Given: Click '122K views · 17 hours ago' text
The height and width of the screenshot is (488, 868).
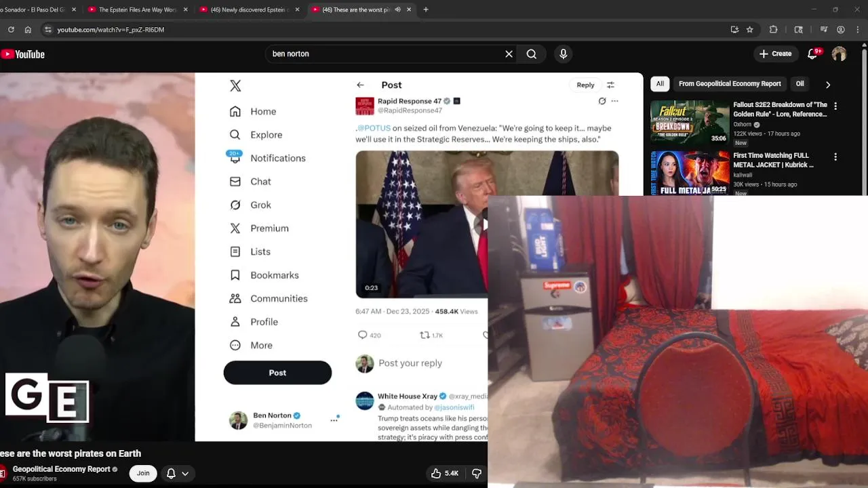Looking at the screenshot, I should tap(766, 134).
